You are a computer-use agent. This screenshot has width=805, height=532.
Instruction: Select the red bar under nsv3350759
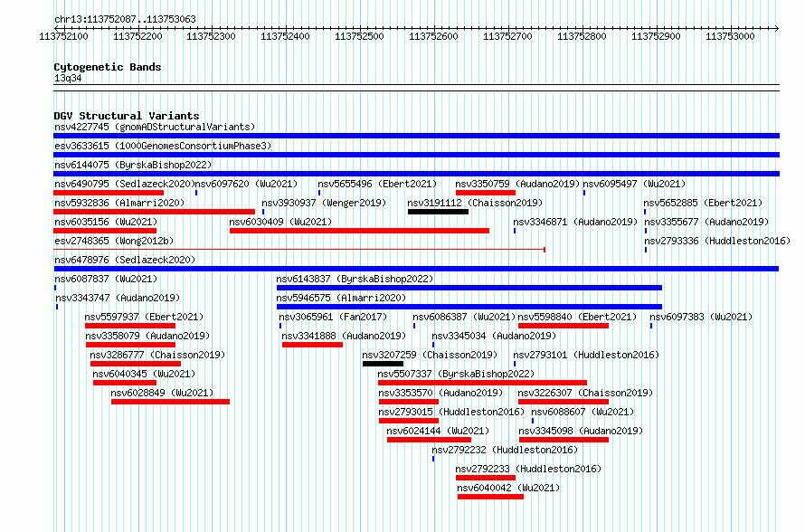(x=486, y=193)
